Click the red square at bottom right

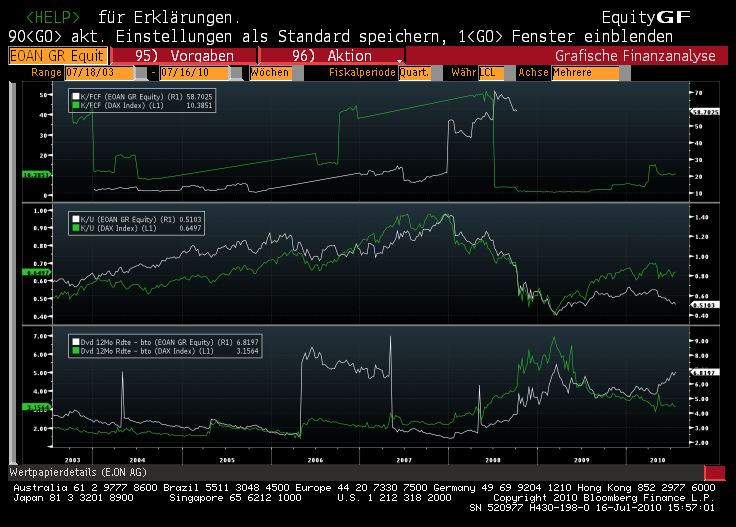(714, 473)
